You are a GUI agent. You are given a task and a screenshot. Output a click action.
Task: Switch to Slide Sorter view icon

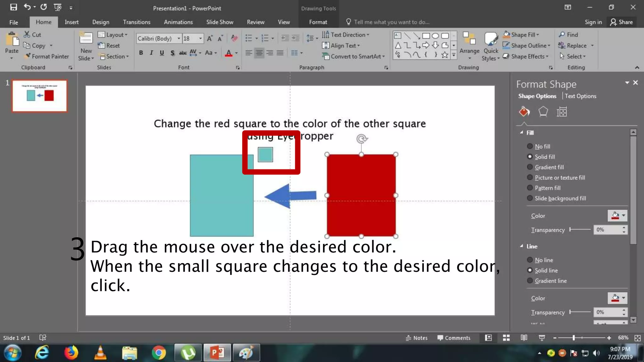506,338
